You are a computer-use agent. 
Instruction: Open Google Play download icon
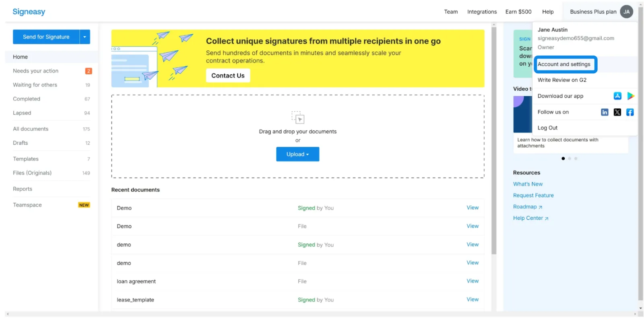point(630,96)
